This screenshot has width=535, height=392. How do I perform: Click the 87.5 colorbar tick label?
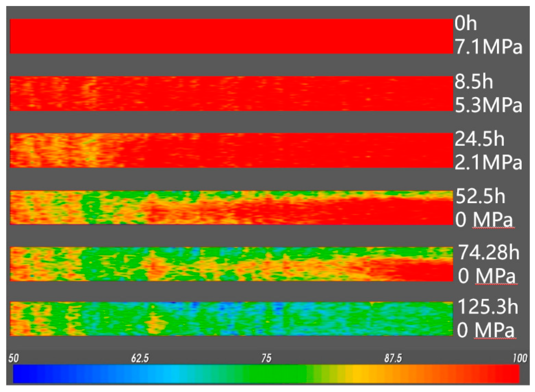click(393, 358)
